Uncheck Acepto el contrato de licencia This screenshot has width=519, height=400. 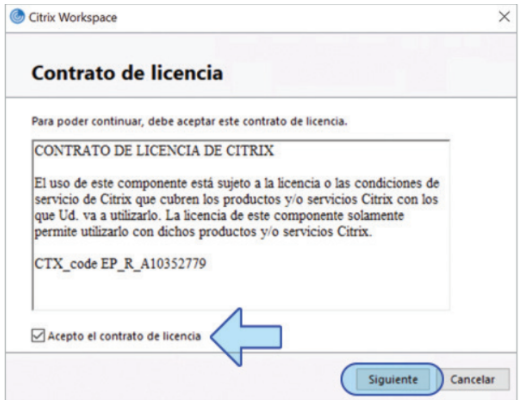coord(38,336)
